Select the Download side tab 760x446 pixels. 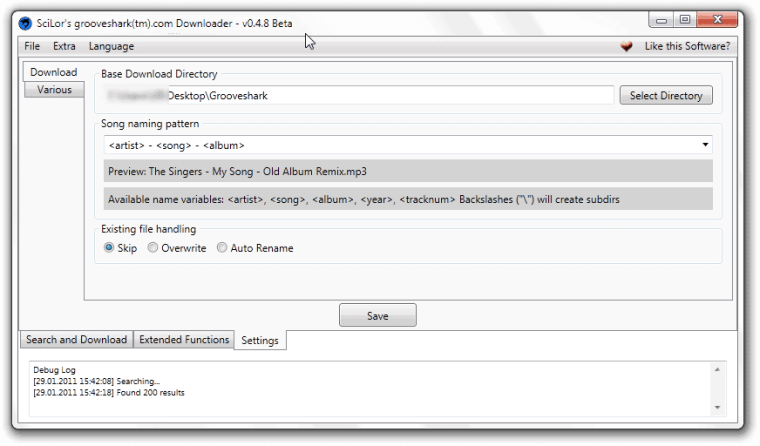coord(53,72)
